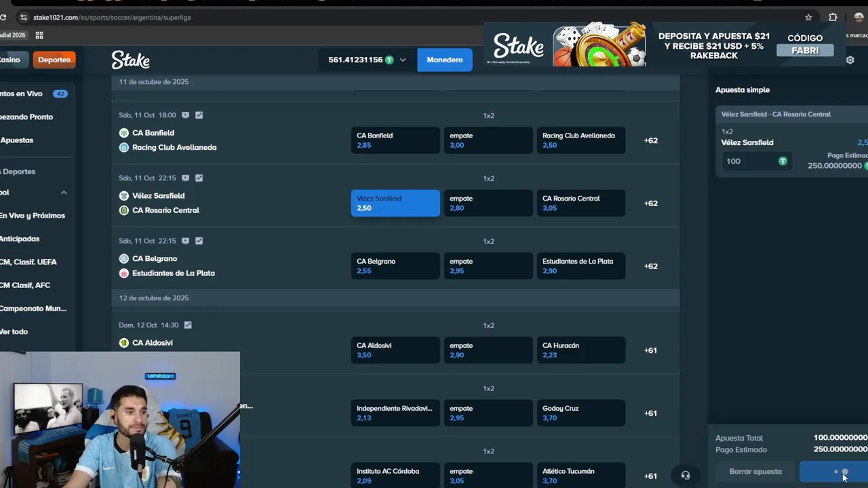Click the Racing Club Avellaneda crest
The height and width of the screenshot is (488, 868).
123,147
